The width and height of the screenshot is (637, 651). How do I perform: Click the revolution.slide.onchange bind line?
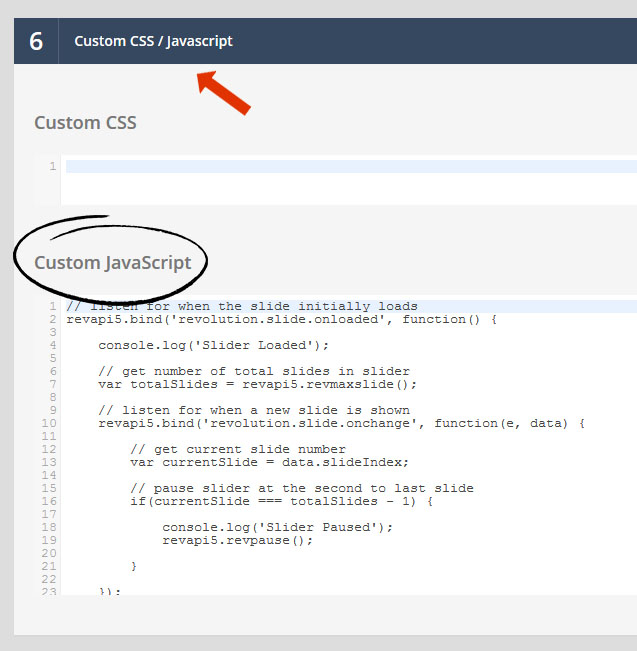(x=340, y=423)
